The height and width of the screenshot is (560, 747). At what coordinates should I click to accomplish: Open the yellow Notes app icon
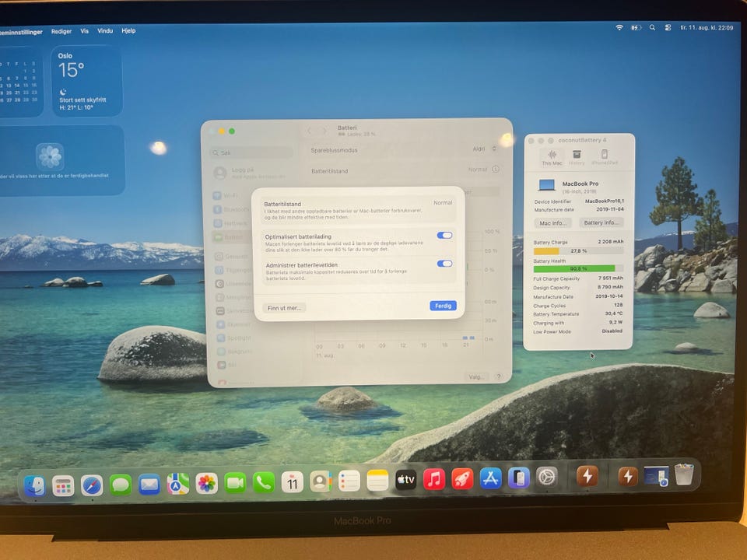point(377,481)
